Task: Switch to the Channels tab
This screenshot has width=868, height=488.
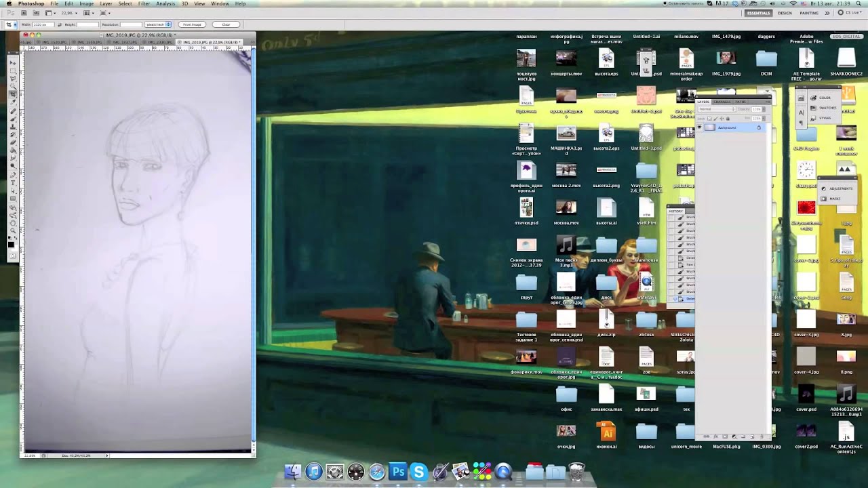Action: tap(722, 102)
